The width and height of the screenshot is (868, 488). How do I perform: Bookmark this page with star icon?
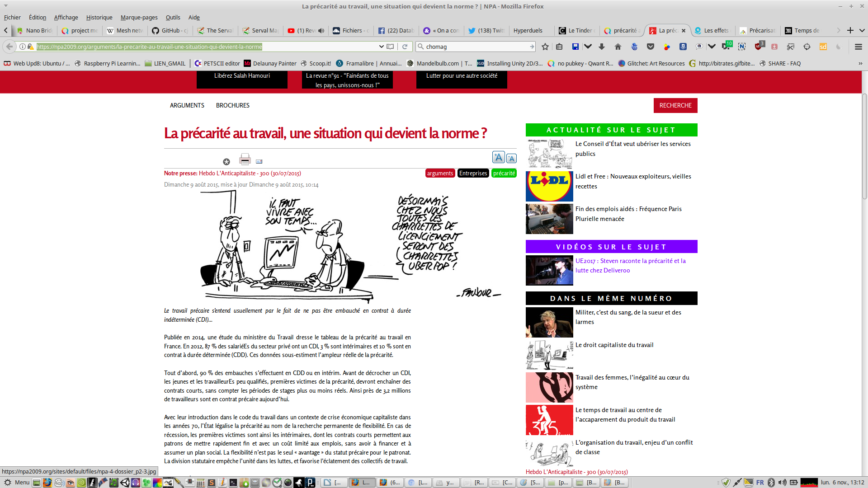pos(545,47)
